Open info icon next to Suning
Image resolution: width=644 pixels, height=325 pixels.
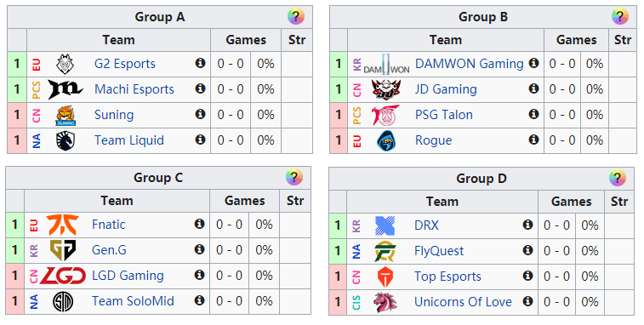(x=200, y=114)
